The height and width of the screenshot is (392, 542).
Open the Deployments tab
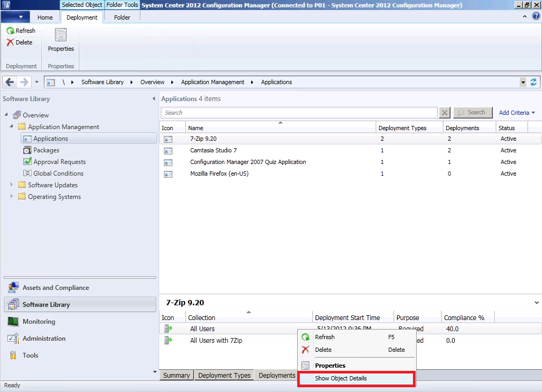click(277, 376)
